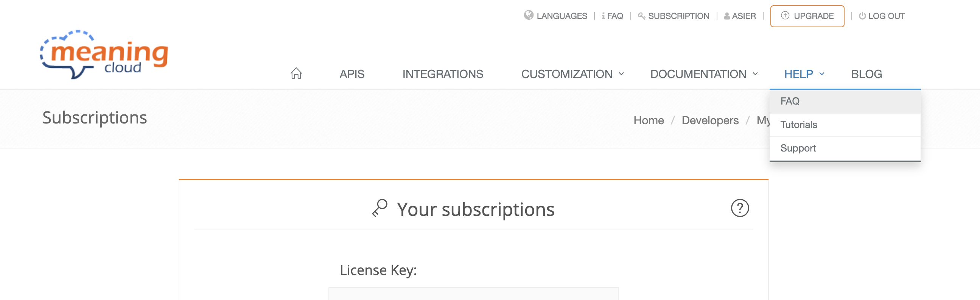Click the Developers breadcrumb link
Image resolution: width=980 pixels, height=300 pixels.
click(x=710, y=120)
